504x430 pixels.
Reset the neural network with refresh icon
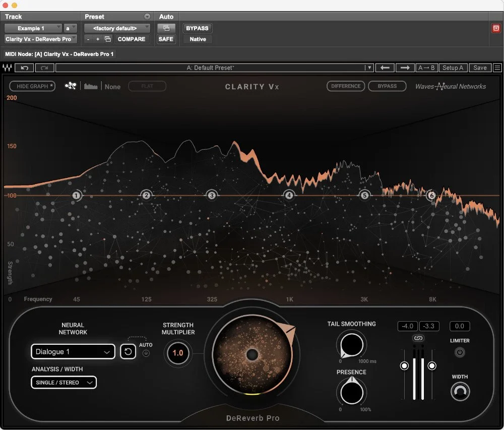(128, 351)
